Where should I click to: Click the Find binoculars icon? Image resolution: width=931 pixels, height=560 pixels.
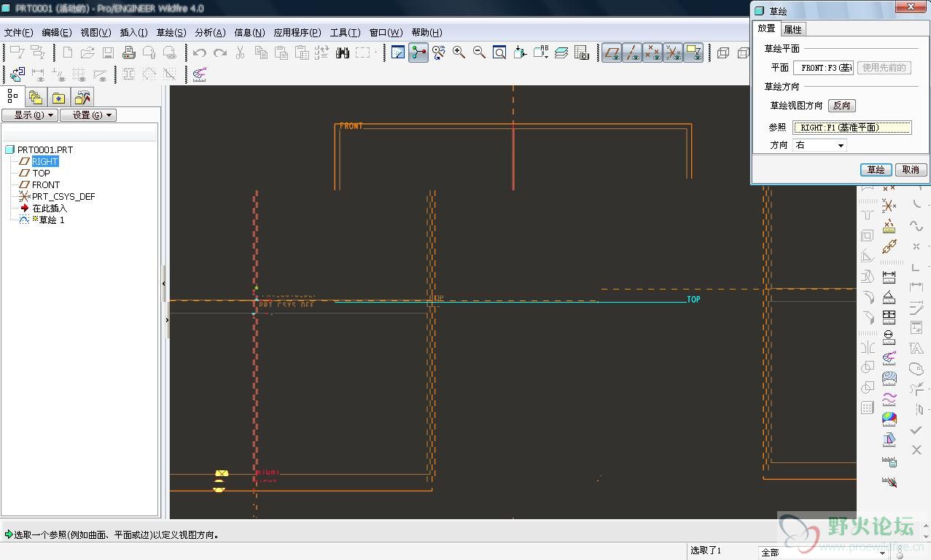[x=343, y=52]
